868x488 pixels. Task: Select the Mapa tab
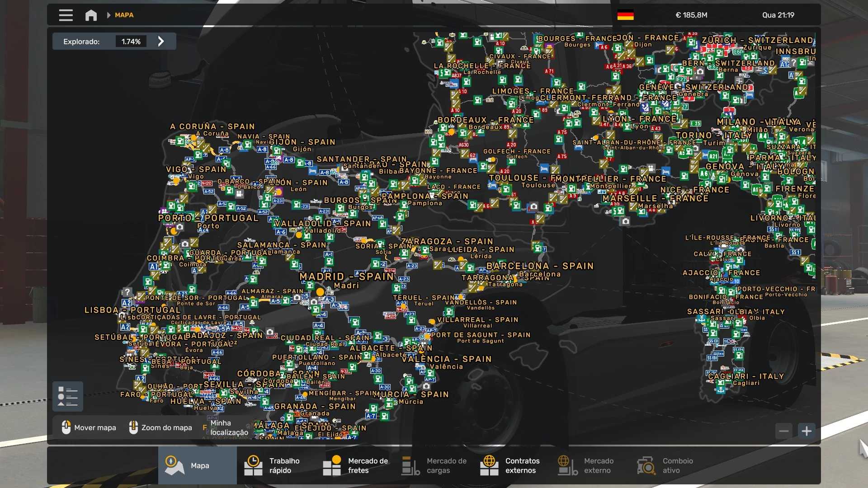coord(197,465)
